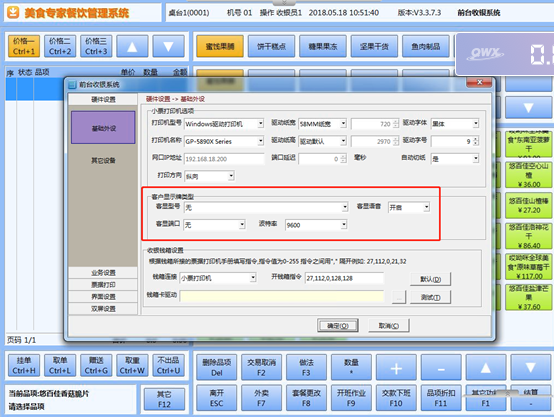Open the customer display voice dropdown

tap(427, 207)
